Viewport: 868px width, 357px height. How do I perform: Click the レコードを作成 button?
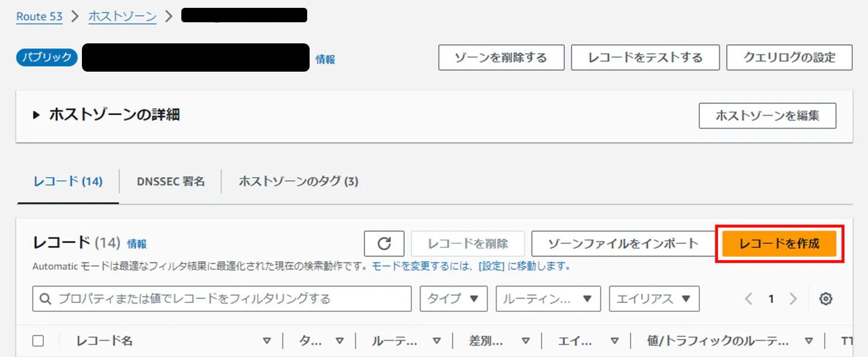[778, 244]
